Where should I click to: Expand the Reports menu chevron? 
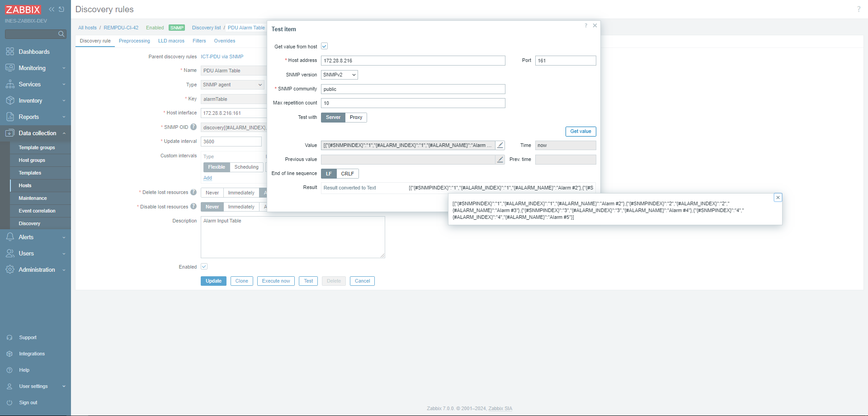coord(64,117)
